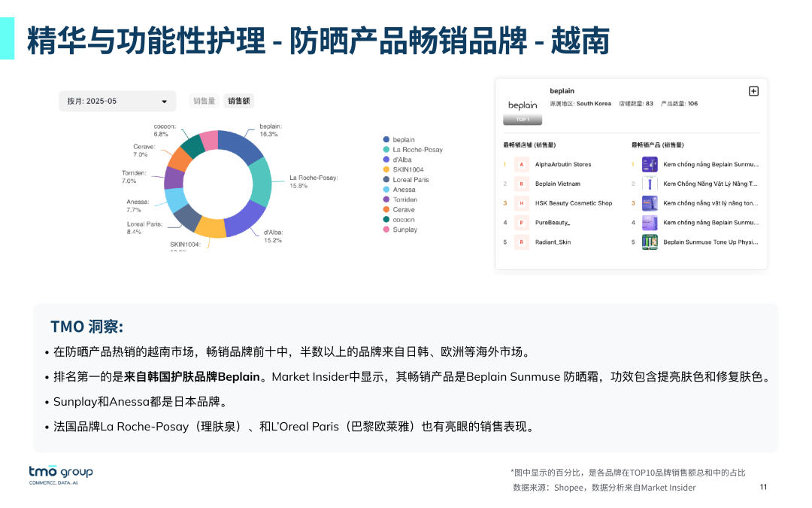This screenshot has width=812, height=508.
Task: Click the TOP 1 badge
Action: tap(523, 120)
